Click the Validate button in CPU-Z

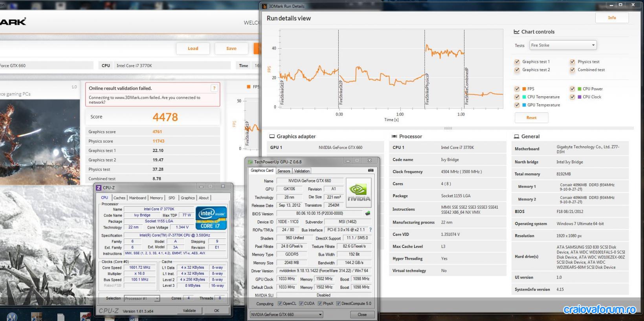coord(189,310)
